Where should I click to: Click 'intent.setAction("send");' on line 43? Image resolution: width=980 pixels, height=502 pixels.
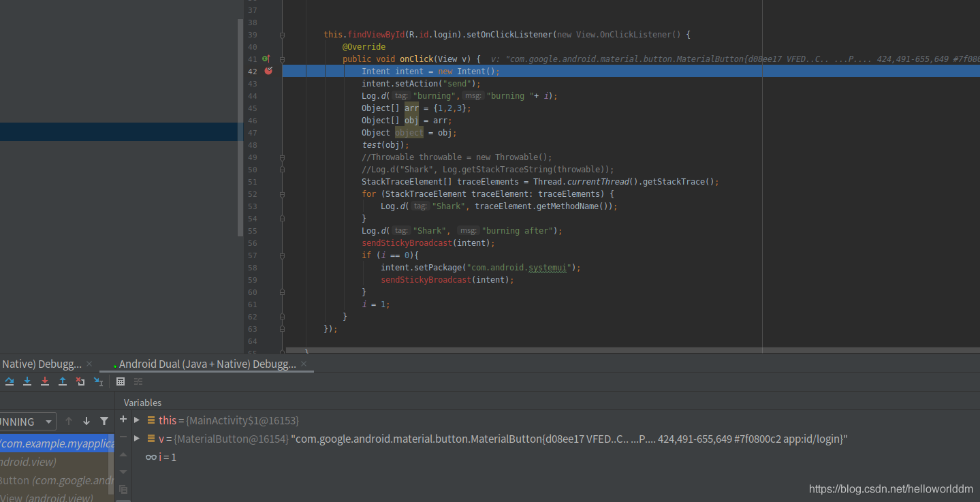click(x=421, y=84)
